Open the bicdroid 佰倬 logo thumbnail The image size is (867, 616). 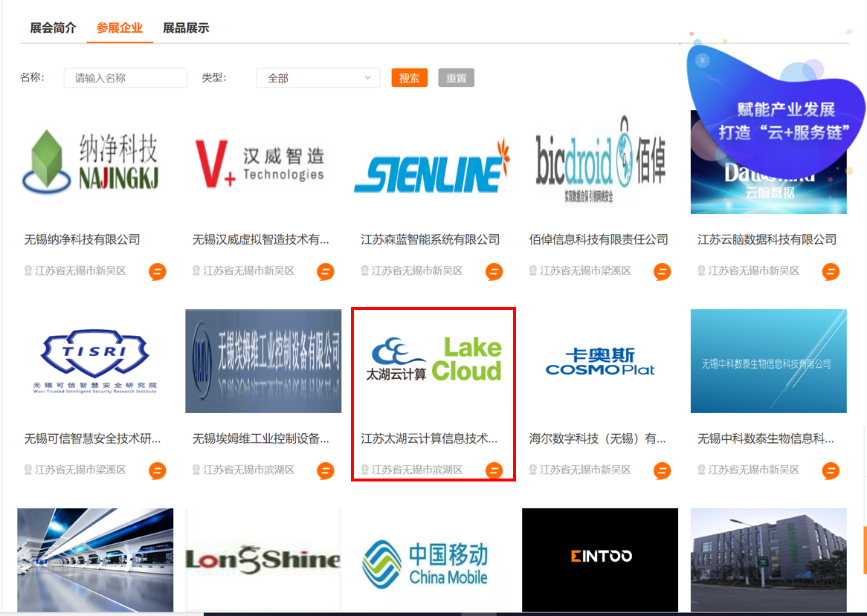pos(600,162)
